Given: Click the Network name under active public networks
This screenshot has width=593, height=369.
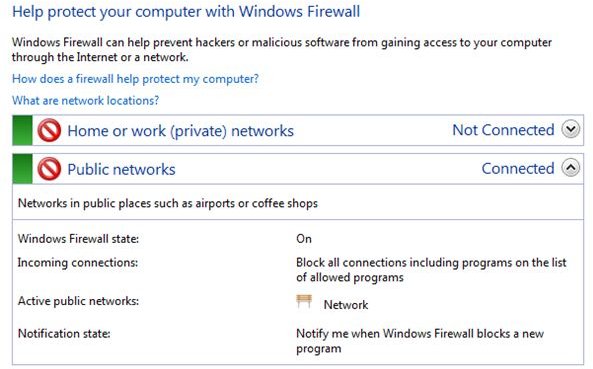Looking at the screenshot, I should (x=346, y=305).
